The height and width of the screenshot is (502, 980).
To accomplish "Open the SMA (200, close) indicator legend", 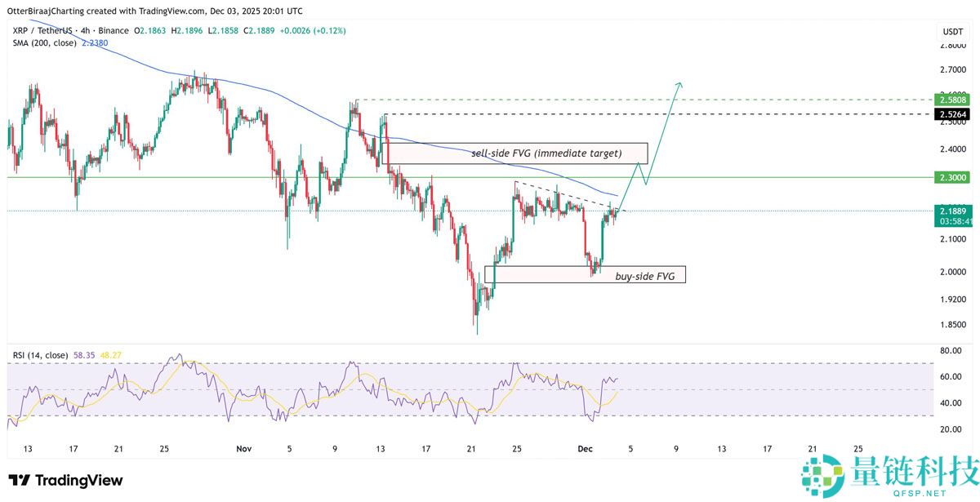I will (x=45, y=43).
